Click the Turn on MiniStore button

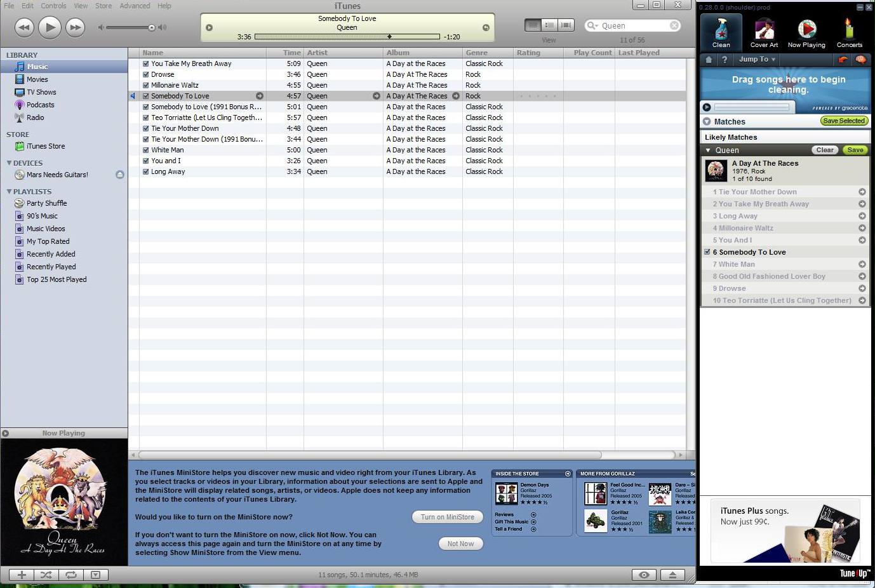(x=447, y=517)
